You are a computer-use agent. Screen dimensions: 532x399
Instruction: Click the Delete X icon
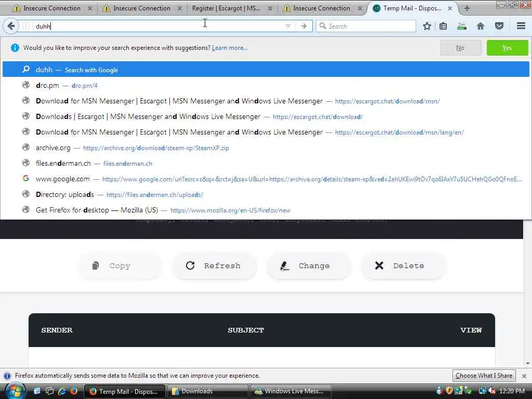[379, 265]
